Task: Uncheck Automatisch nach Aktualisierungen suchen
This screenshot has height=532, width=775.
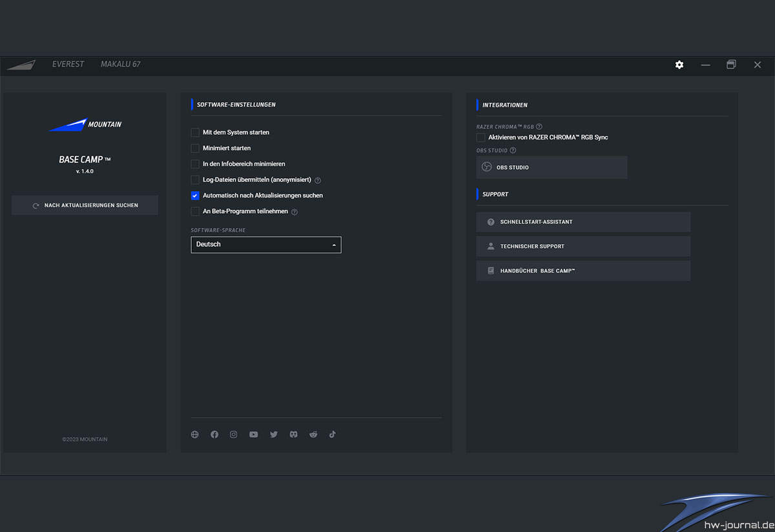Action: click(195, 196)
